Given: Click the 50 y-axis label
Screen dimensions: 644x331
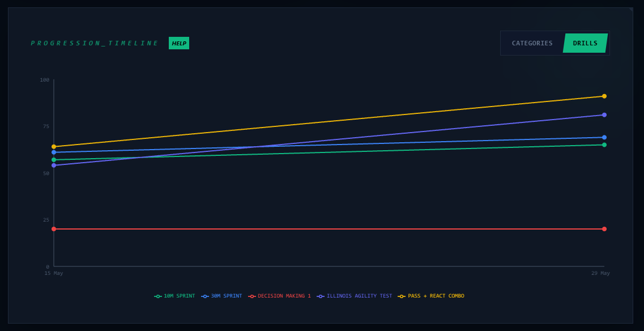Looking at the screenshot, I should (x=46, y=173).
